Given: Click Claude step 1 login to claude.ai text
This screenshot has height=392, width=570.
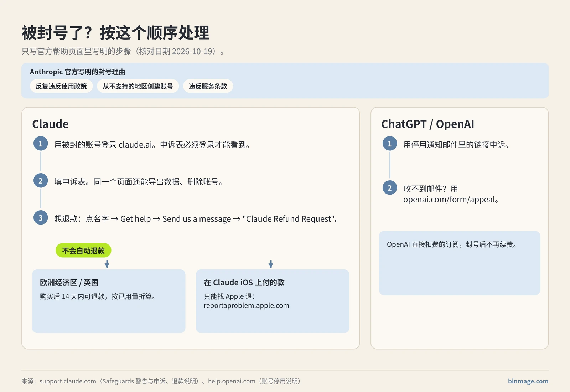Looking at the screenshot, I should 152,145.
